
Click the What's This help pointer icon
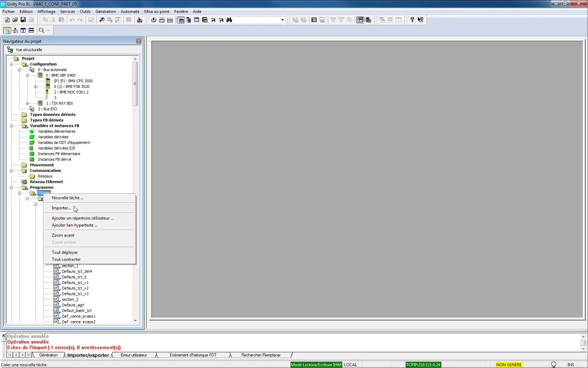(x=420, y=20)
